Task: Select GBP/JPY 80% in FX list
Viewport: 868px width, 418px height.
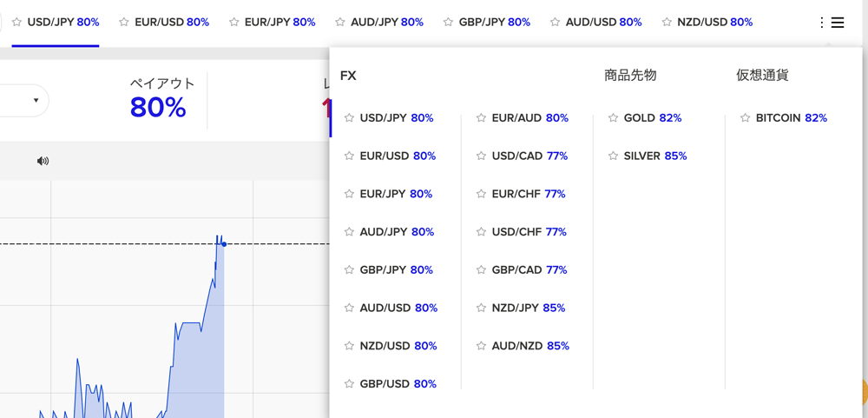Action: (x=397, y=270)
